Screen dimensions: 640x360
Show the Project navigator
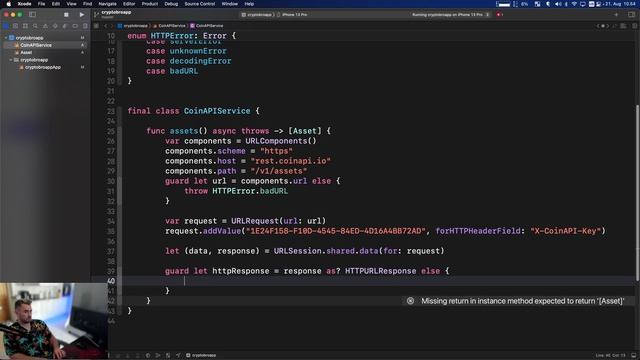pos(6,26)
